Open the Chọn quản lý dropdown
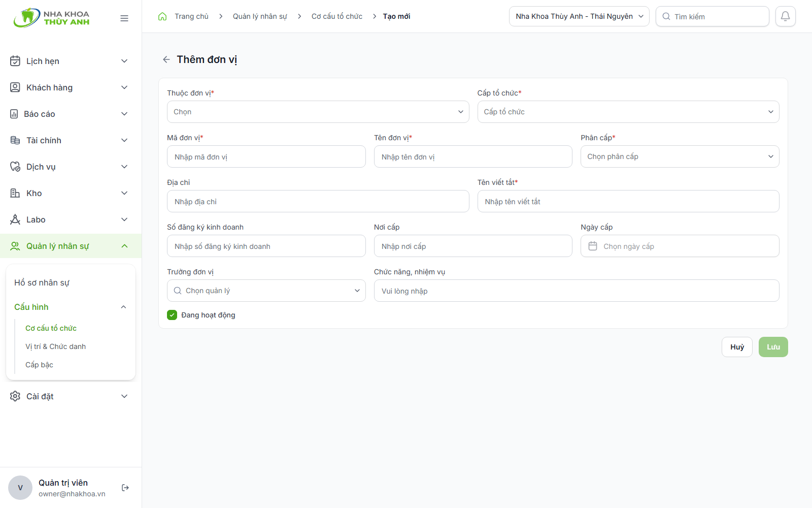The height and width of the screenshot is (508, 812). 266,291
